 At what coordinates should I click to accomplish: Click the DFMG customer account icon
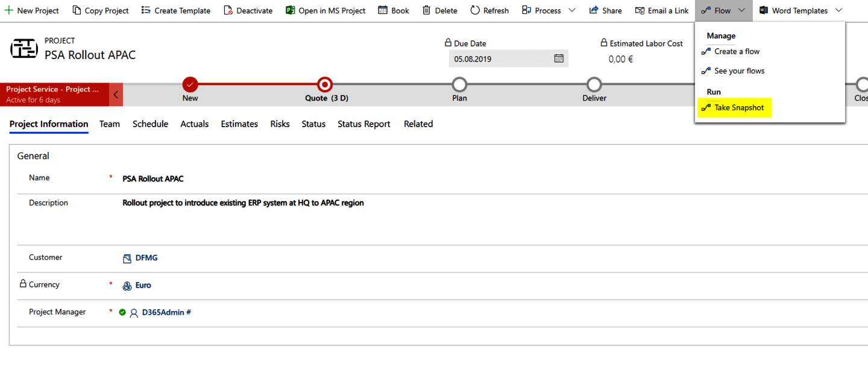[x=127, y=258]
